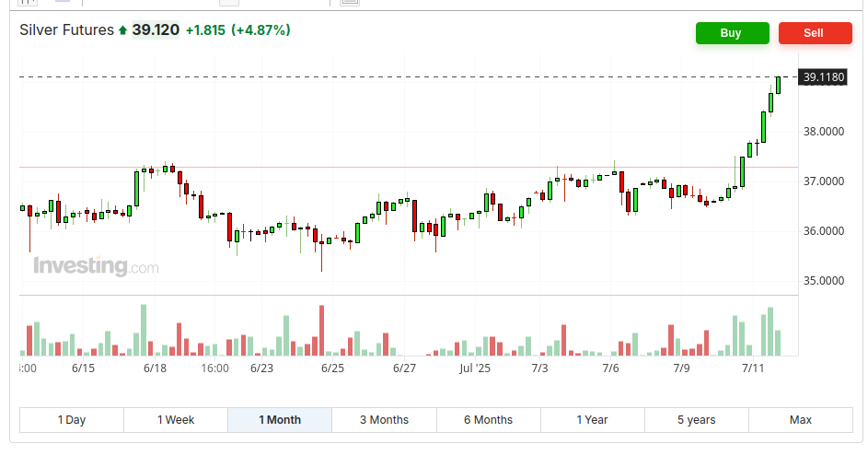Click the green up-arrow price indicator icon
Viewport: 868px width, 456px height.
coord(123,30)
